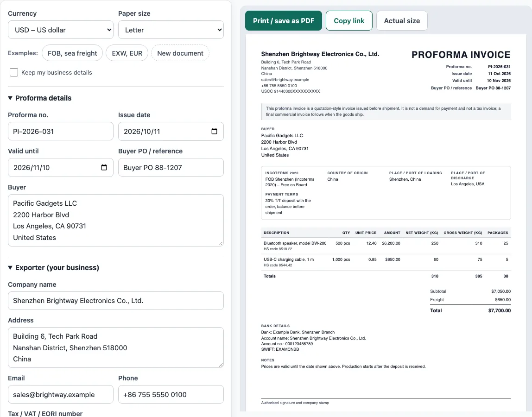Click inside the Buyer address textarea

point(116,220)
